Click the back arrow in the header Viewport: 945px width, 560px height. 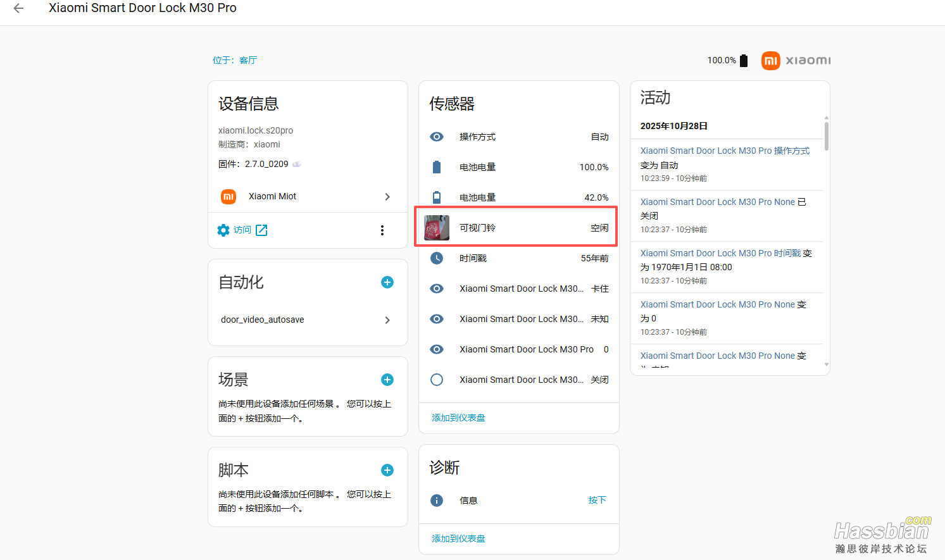point(17,8)
